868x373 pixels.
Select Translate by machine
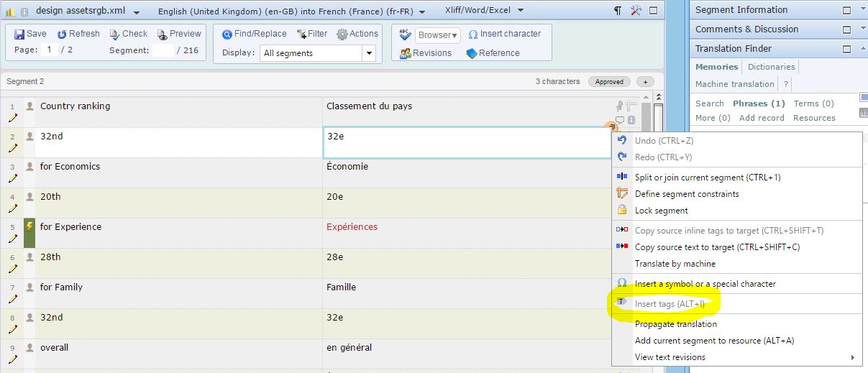(737, 264)
